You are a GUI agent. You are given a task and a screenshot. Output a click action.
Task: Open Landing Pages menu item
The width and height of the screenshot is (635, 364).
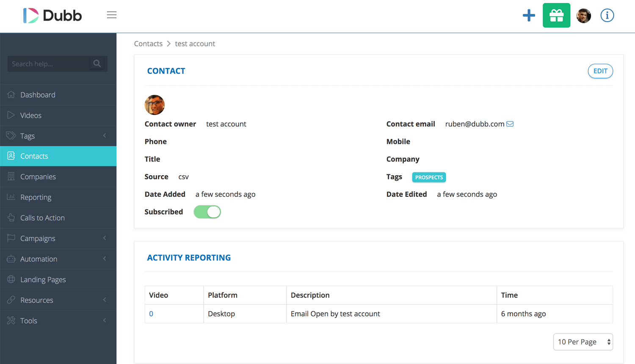[x=58, y=279]
